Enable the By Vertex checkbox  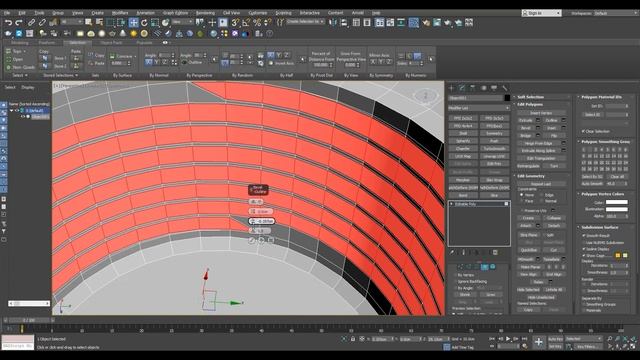click(x=455, y=275)
